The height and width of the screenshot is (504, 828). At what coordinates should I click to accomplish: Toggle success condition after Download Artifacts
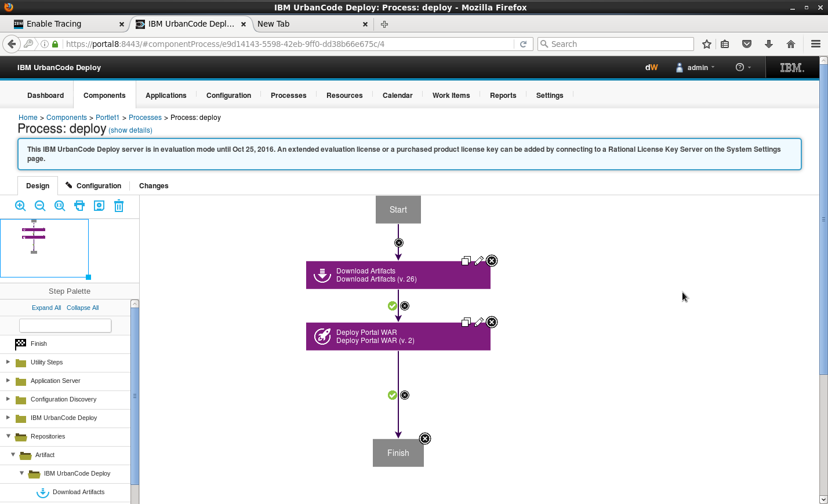click(393, 306)
